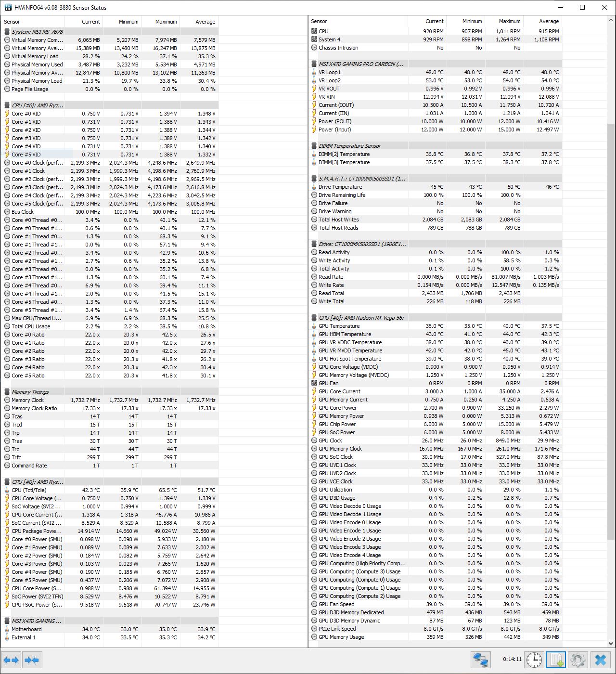The image size is (616, 674).
Task: Select the GPU HBM Temperature row
Action: tap(436, 334)
